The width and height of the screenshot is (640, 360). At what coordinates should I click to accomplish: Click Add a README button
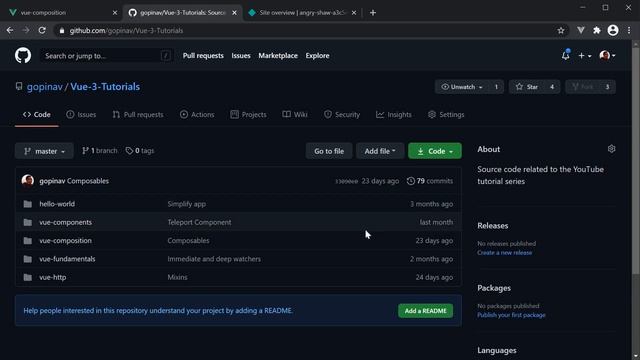click(x=425, y=311)
